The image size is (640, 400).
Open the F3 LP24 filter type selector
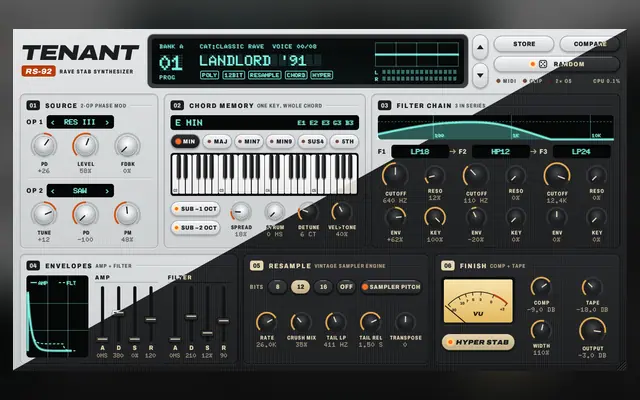pos(581,152)
